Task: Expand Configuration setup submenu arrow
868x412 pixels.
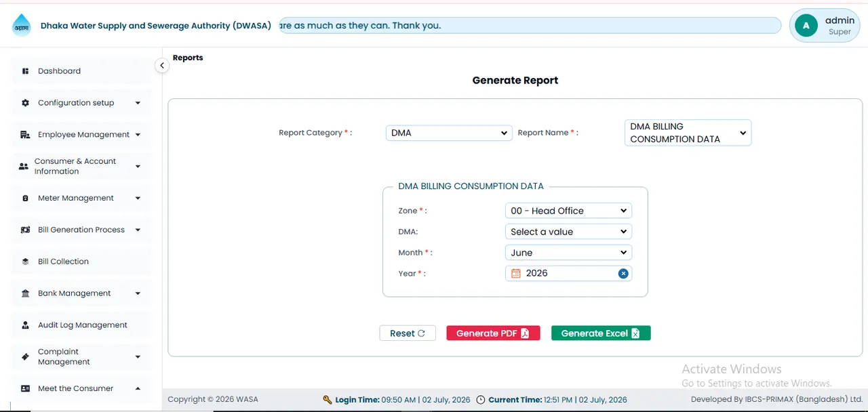Action: pos(138,103)
